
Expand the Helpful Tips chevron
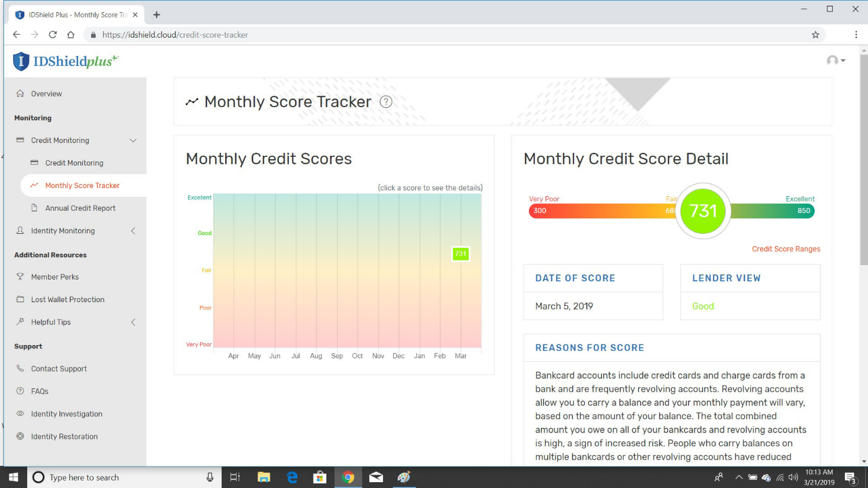[x=133, y=322]
